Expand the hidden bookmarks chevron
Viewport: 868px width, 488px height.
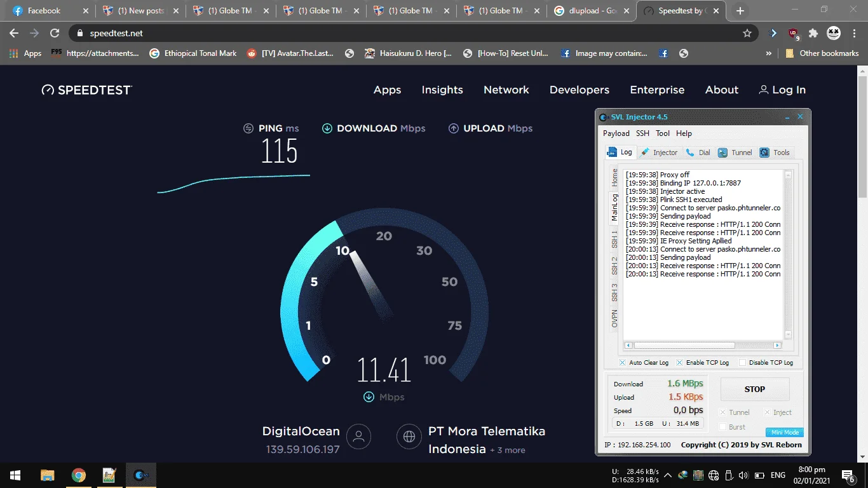(769, 53)
